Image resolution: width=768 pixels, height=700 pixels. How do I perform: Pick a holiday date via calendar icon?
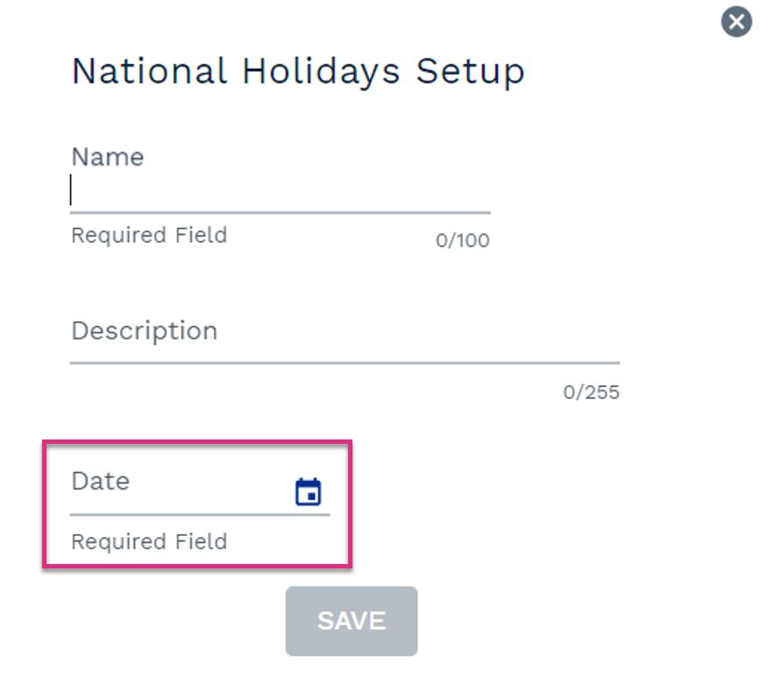(x=308, y=491)
